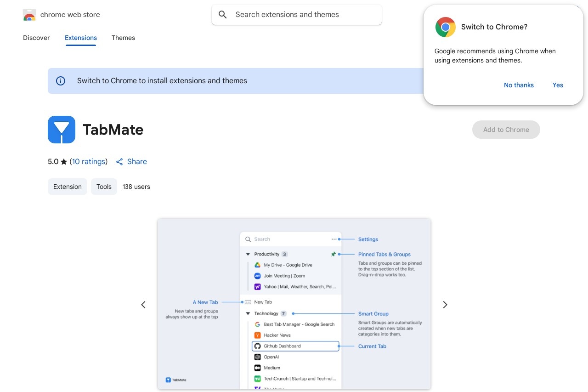Viewport: 588px width, 392px height.
Task: Click the rating star icon
Action: tap(64, 162)
